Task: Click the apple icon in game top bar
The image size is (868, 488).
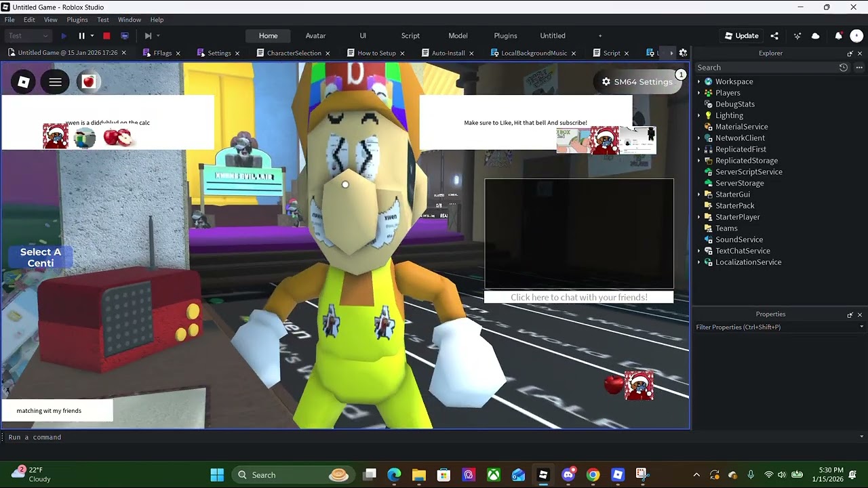Action: tap(88, 82)
